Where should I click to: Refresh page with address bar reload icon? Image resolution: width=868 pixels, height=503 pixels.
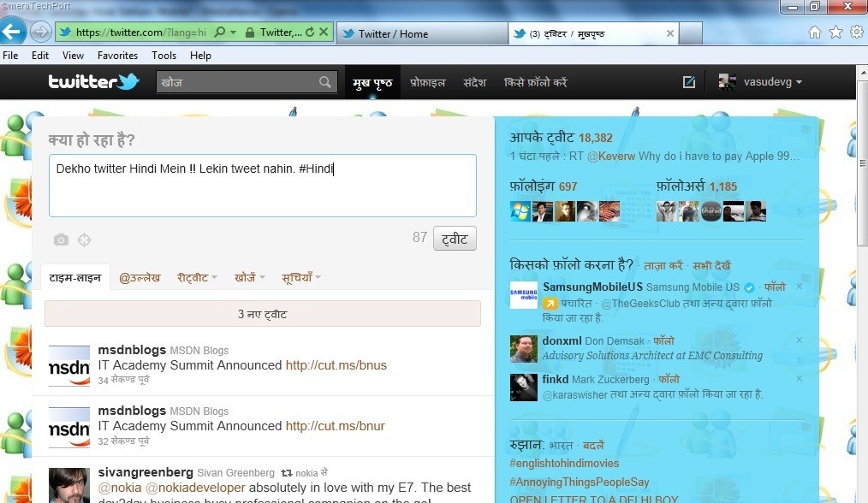(309, 33)
